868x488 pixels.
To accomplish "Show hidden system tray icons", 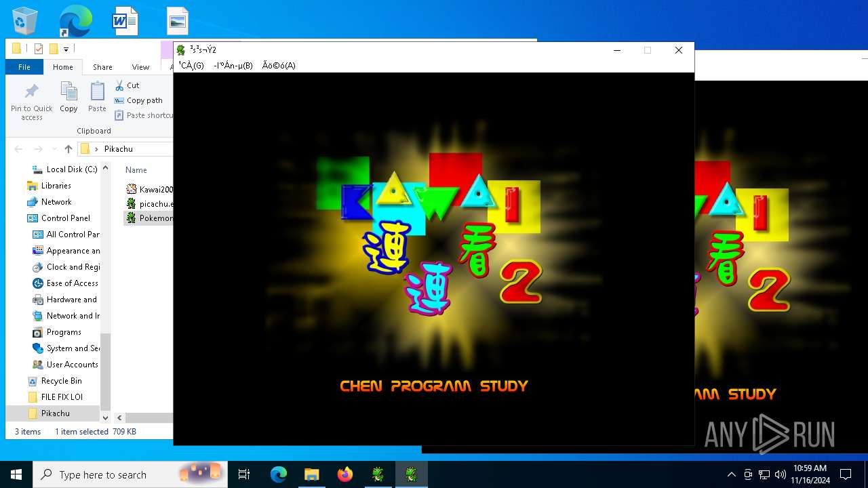I will [x=731, y=474].
